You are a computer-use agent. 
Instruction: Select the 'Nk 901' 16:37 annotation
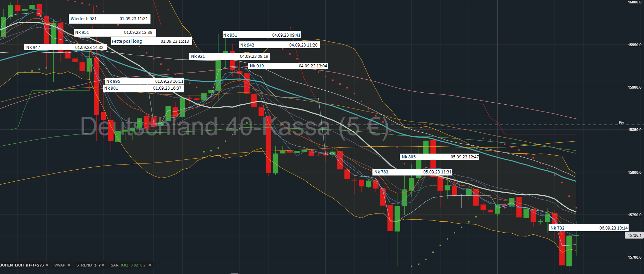tap(144, 88)
